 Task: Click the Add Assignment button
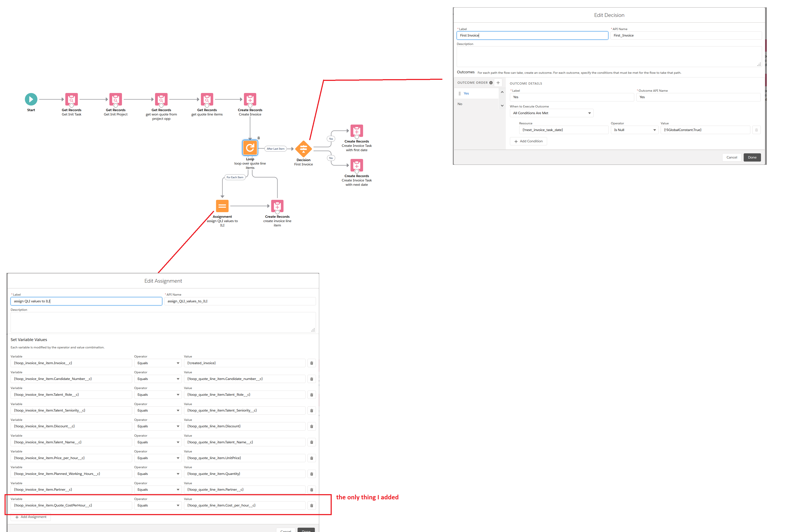coord(31,517)
